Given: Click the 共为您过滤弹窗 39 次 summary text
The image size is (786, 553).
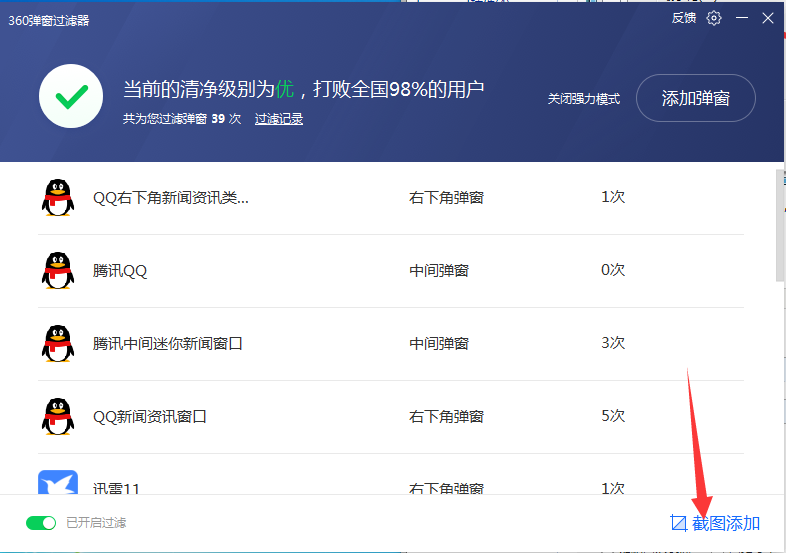Looking at the screenshot, I should [182, 119].
